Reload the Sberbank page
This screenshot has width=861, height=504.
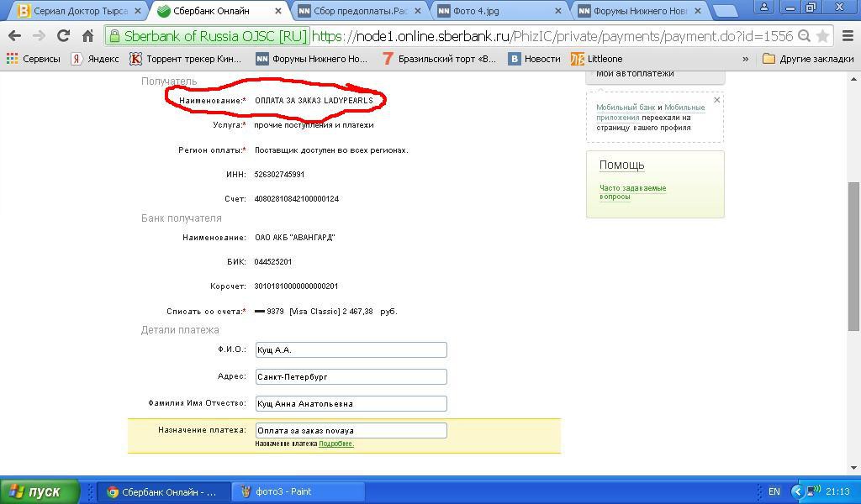pos(63,36)
